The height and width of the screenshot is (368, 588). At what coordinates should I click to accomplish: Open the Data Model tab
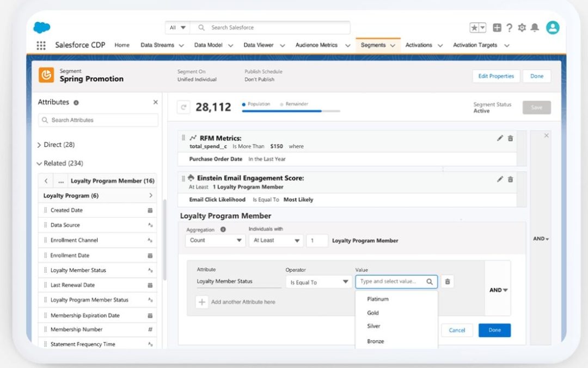coord(208,45)
